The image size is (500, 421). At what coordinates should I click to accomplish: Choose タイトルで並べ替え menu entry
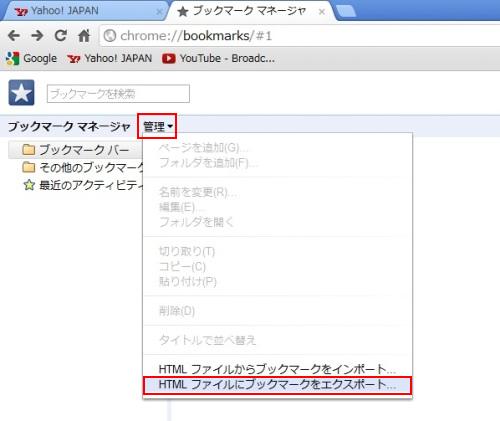pyautogui.click(x=278, y=340)
